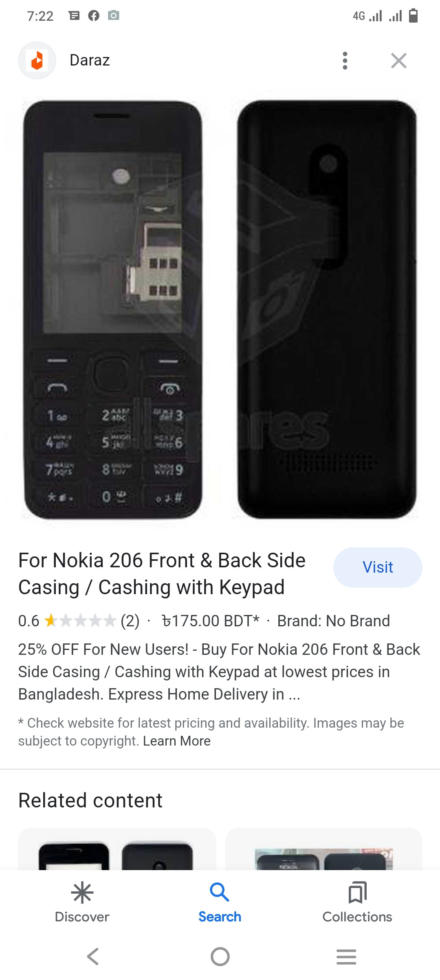Close the image preview panel

(x=398, y=61)
